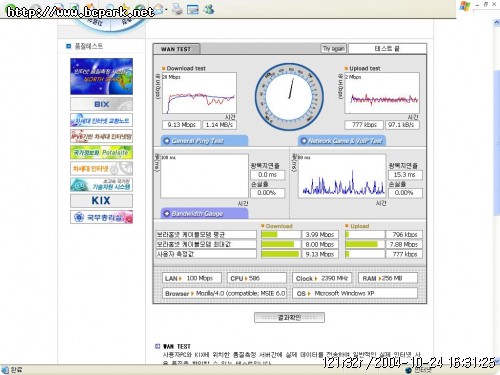Click the Upload test graph

point(382,93)
